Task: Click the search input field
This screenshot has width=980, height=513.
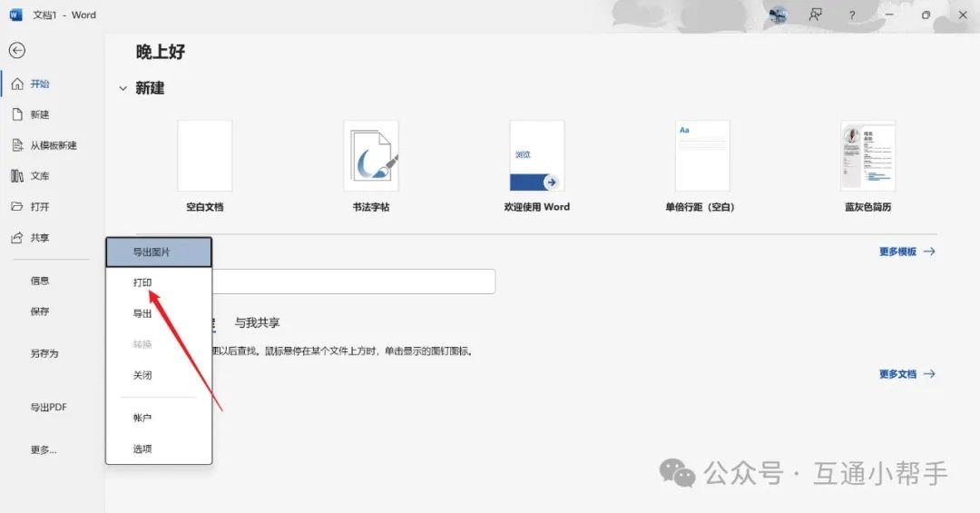Action: point(354,281)
